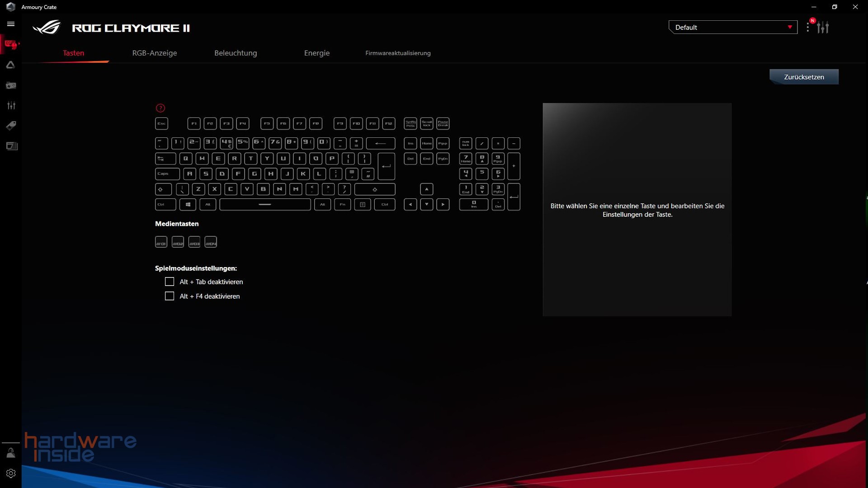Image resolution: width=868 pixels, height=488 pixels.
Task: Open the gamepad game library sidebar icon
Action: (x=11, y=85)
